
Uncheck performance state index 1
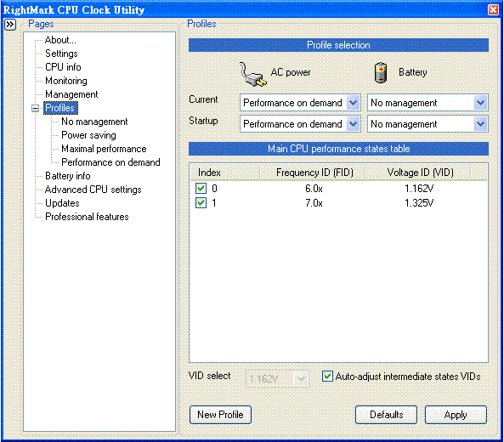pos(201,203)
